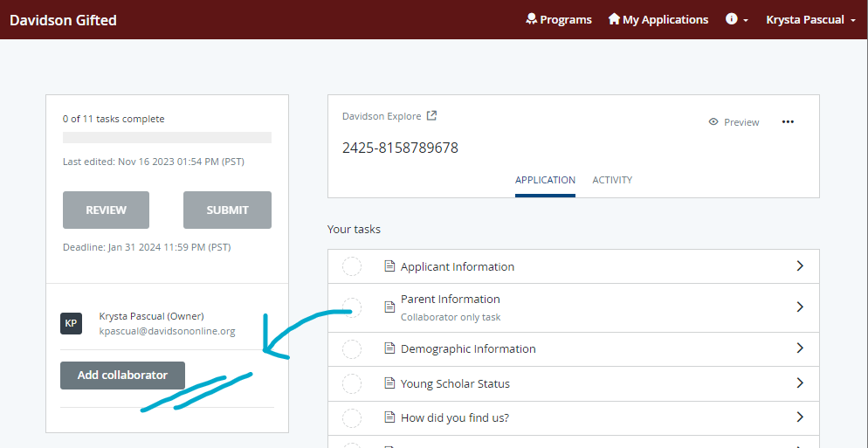The image size is (868, 448).
Task: Open the Programs page
Action: [559, 19]
